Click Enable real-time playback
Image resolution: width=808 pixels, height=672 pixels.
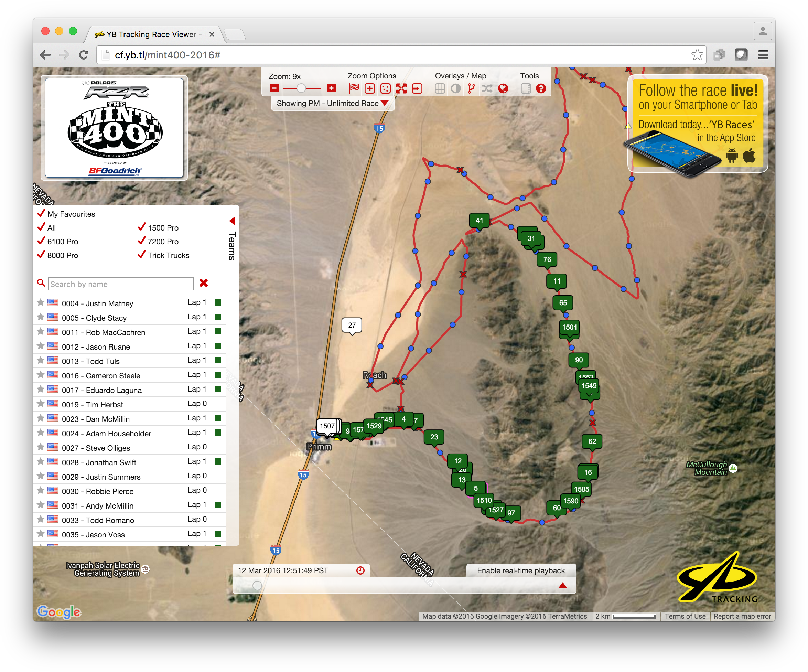(x=520, y=571)
